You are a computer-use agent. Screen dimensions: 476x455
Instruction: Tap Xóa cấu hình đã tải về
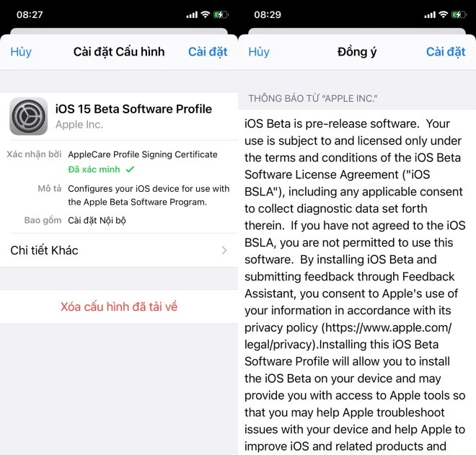pos(119,306)
